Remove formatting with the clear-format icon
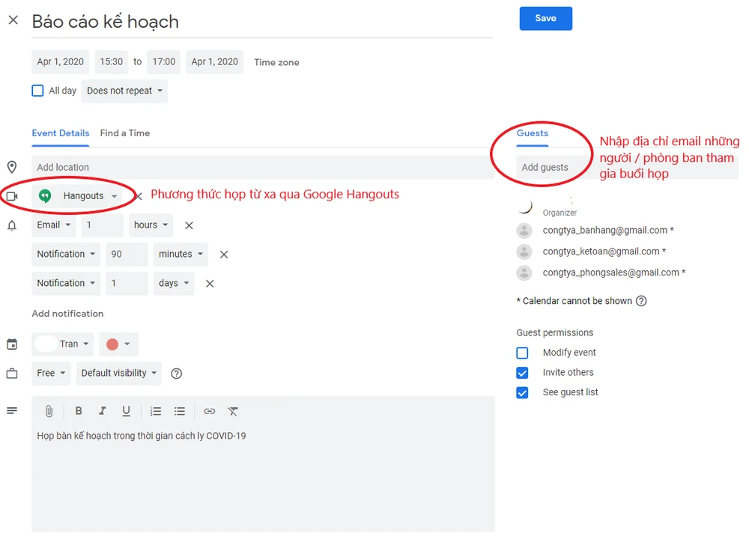Screen dimensions: 749x560 tap(233, 411)
